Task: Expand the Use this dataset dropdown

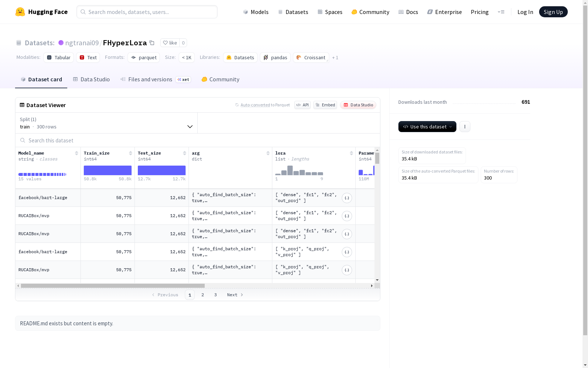Action: point(427,127)
